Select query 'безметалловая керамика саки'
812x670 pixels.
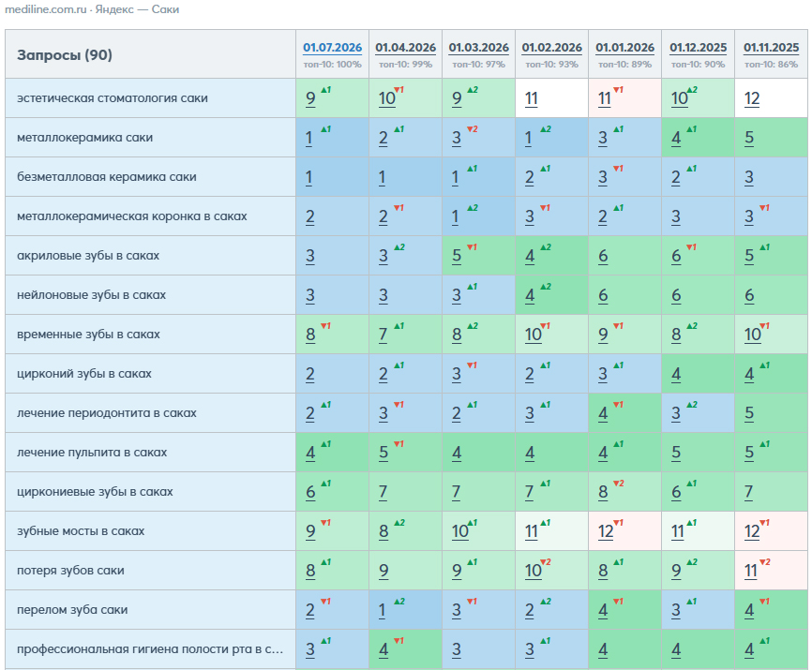[x=107, y=177]
